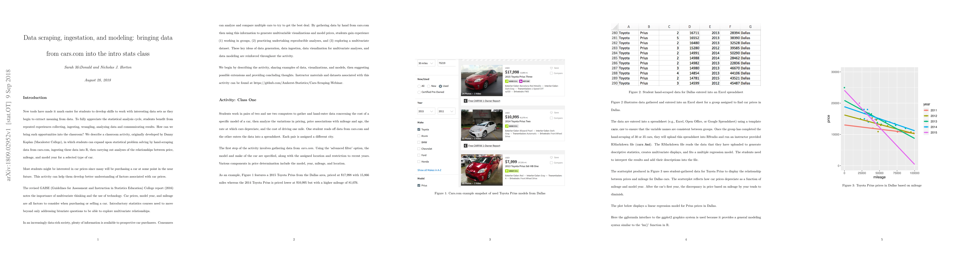The height and width of the screenshot is (254, 980).
Task: Click the CARFAX logo under the 2014 Prius listing
Action: tap(466, 146)
